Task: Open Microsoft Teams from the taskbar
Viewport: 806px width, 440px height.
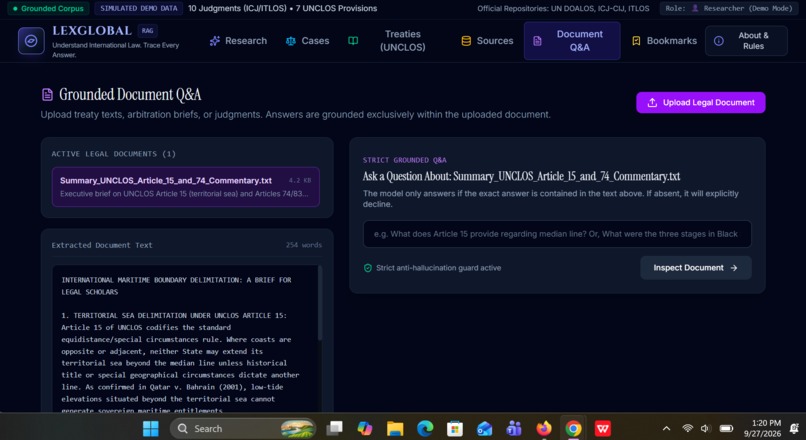Action: (x=514, y=428)
